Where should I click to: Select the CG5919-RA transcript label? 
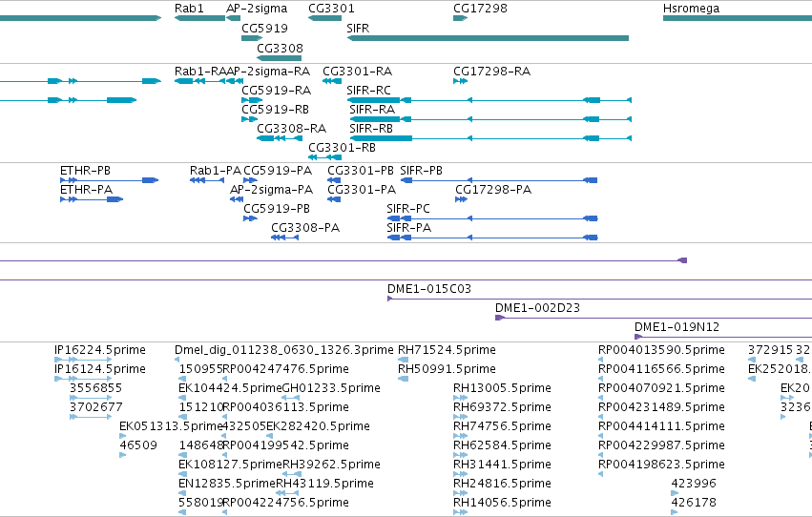coord(276,90)
